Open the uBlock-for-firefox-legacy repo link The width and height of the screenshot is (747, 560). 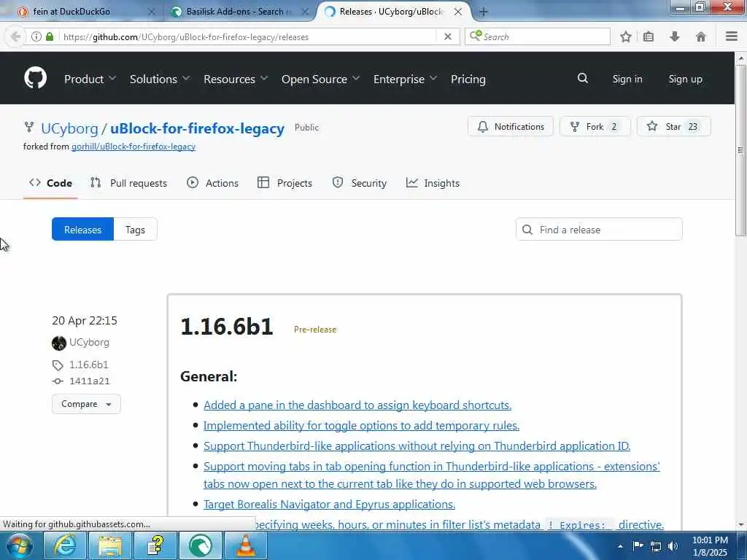pos(197,128)
